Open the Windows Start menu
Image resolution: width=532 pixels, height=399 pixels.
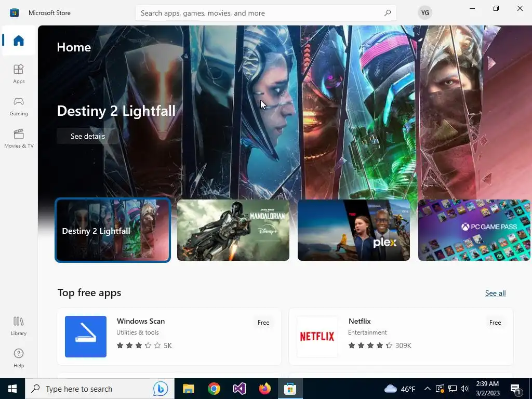12,389
